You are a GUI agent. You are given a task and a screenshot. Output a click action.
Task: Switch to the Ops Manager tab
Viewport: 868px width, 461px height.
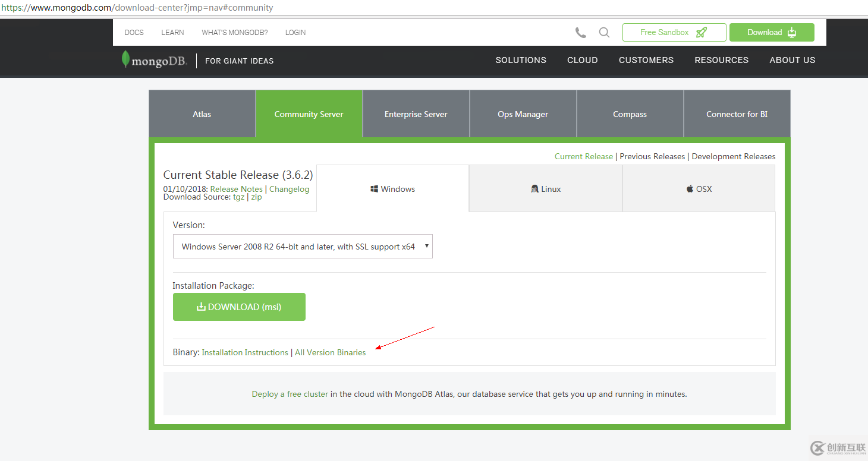pyautogui.click(x=523, y=114)
